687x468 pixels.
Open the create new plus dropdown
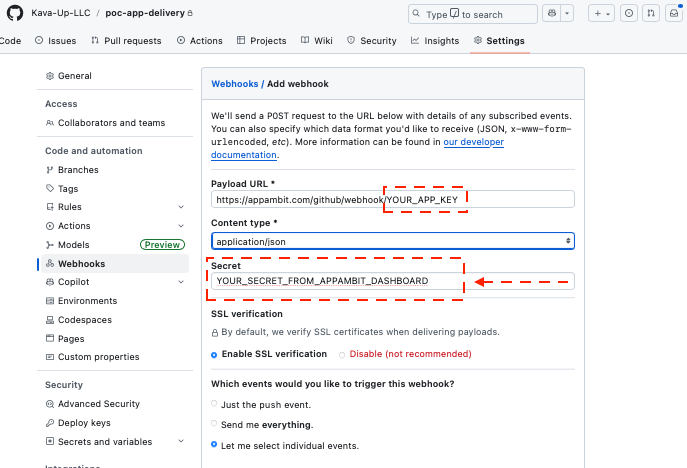tap(601, 14)
